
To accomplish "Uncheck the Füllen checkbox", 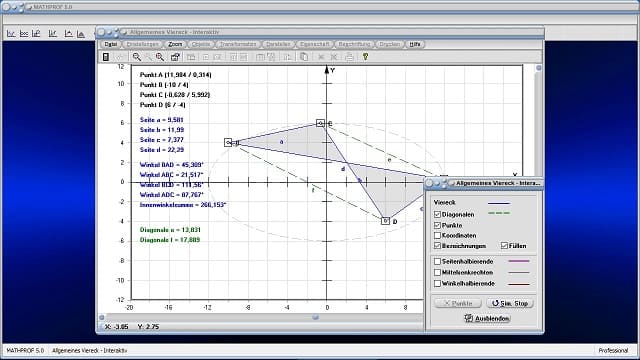I will click(504, 246).
